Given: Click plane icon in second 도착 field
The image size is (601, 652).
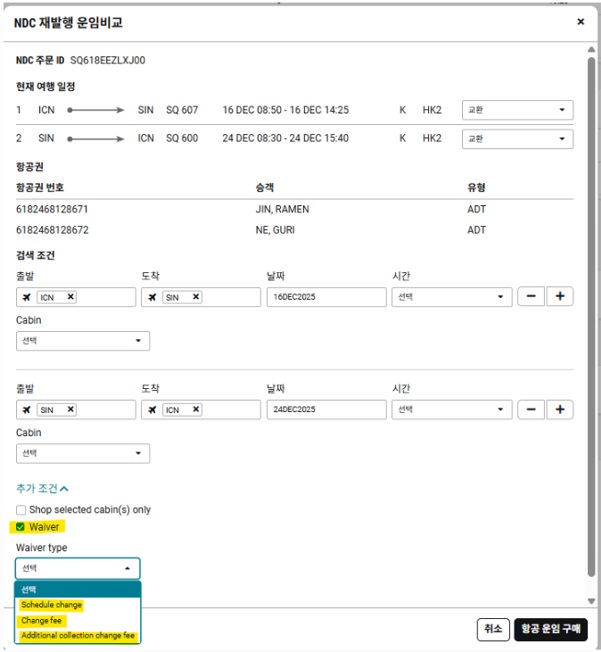Looking at the screenshot, I should tap(152, 410).
